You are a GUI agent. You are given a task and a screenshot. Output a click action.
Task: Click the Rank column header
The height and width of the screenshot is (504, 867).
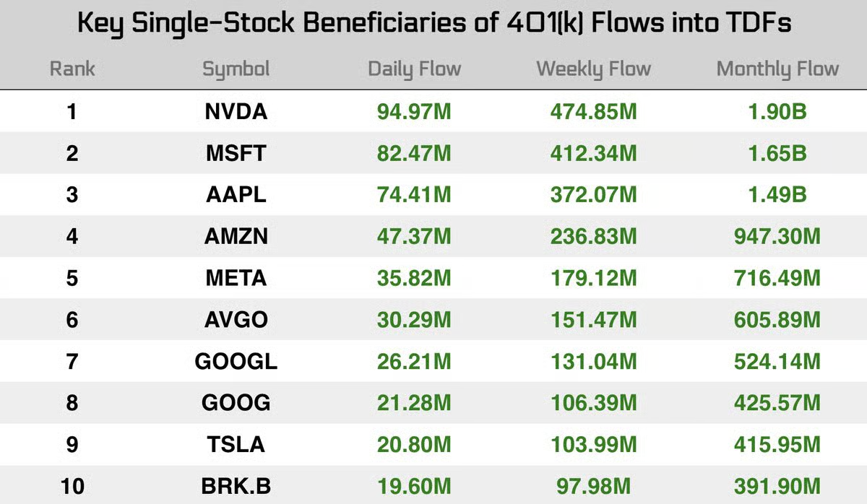click(72, 69)
